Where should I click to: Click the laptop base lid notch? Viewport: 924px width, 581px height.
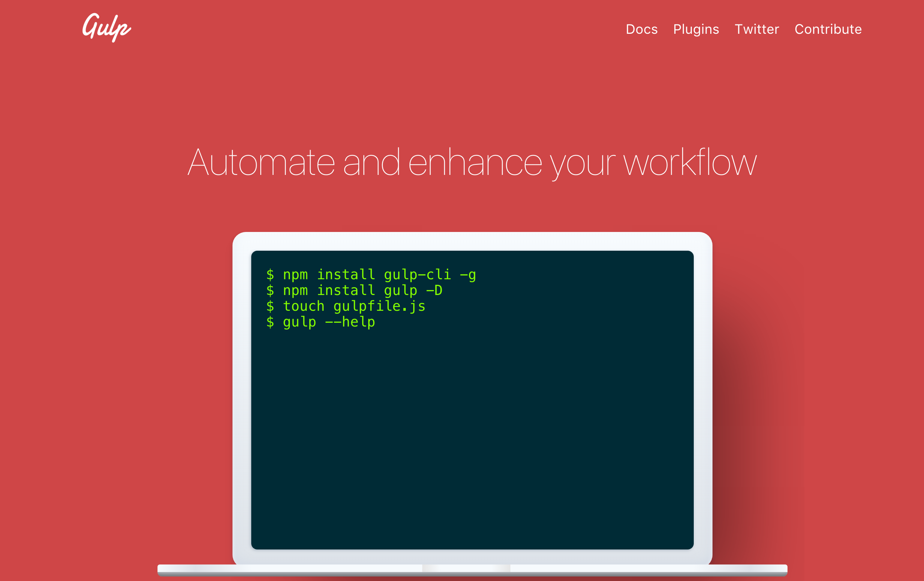tap(466, 568)
